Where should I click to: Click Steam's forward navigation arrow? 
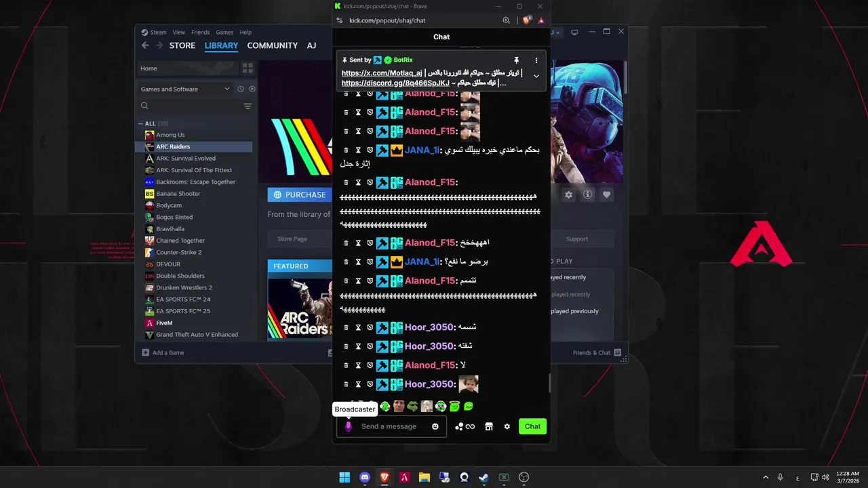[159, 45]
